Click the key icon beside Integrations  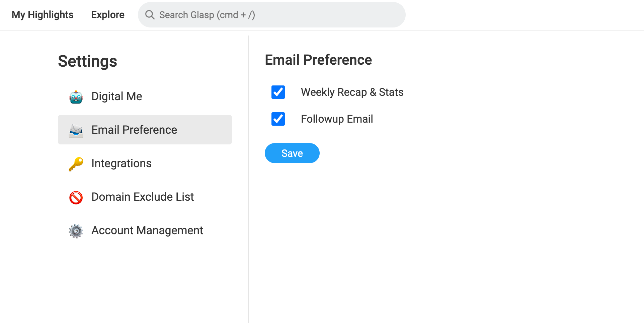tap(76, 164)
